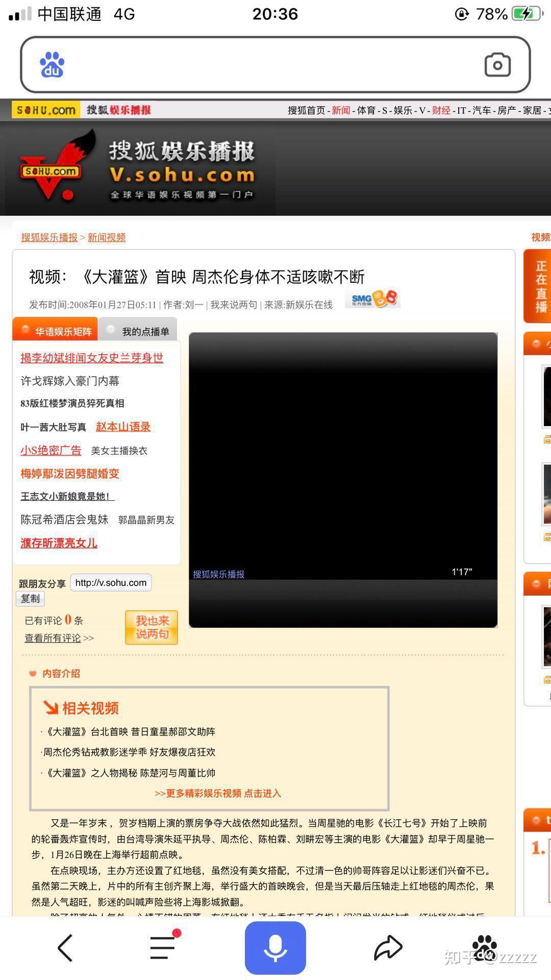The height and width of the screenshot is (980, 551).
Task: Click 新闻视频 breadcrumb link
Action: (x=107, y=237)
